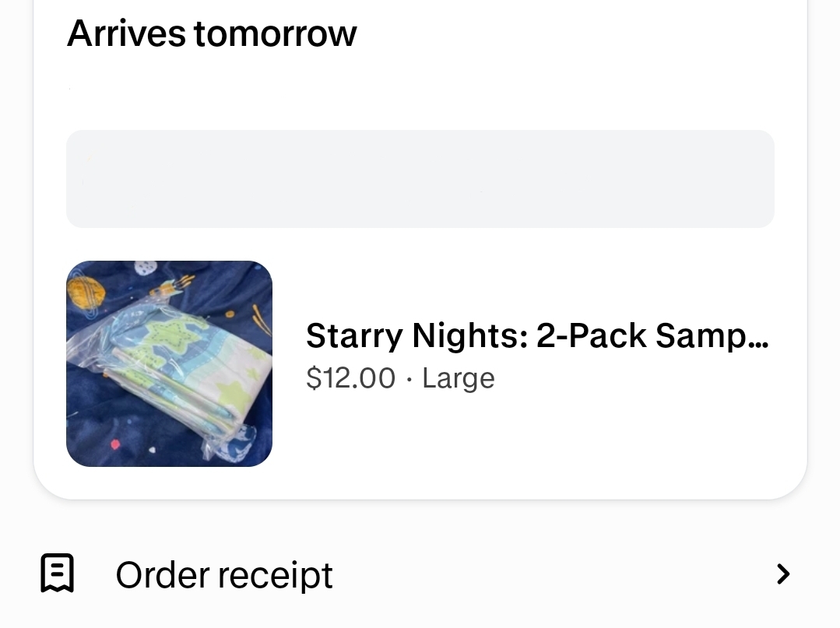Tap the chevron arrow beside Order receipt
Viewport: 840px width, 628px height.
[783, 574]
